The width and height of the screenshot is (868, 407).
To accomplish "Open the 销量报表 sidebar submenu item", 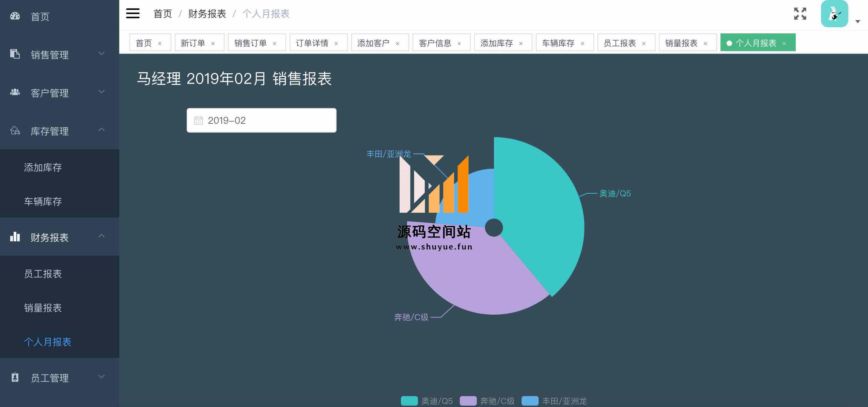I will [x=60, y=308].
